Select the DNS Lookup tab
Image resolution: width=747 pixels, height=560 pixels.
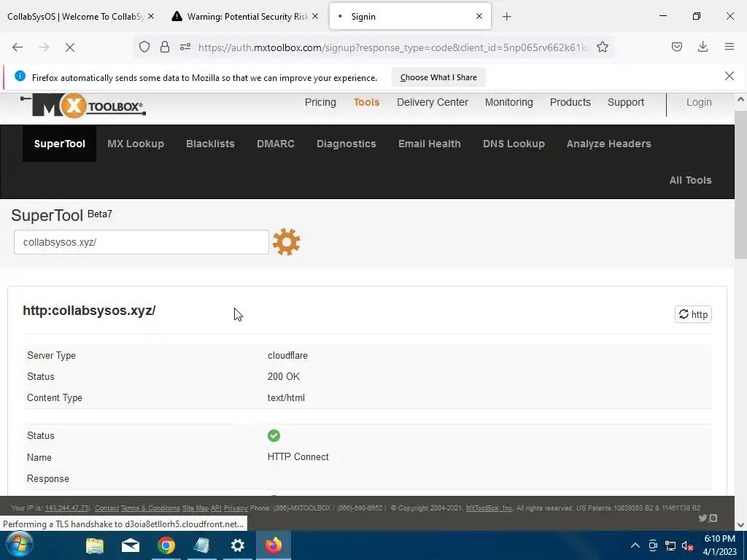(514, 144)
